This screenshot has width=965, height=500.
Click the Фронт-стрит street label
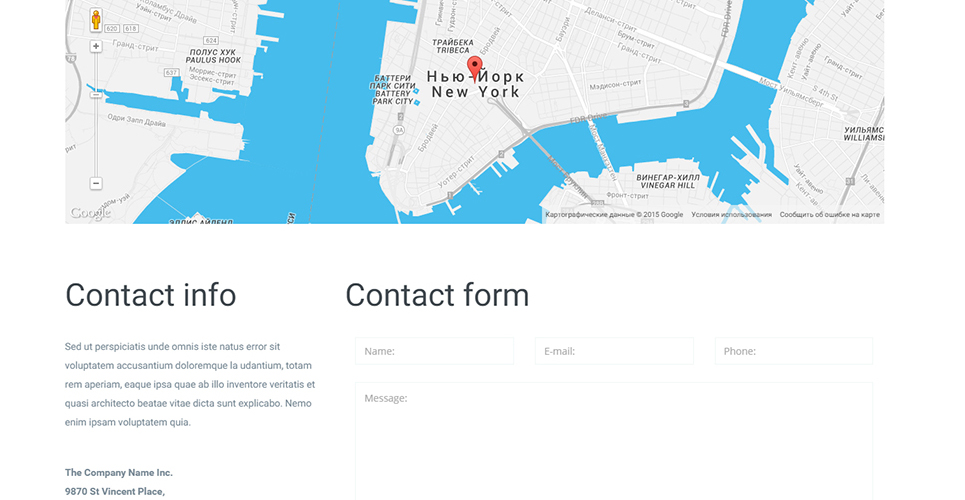point(628,195)
